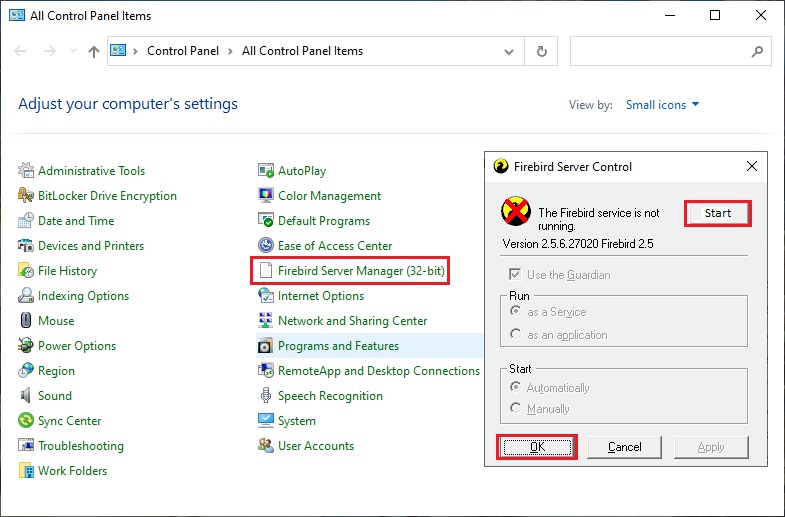
Task: Click the Power Options icon
Action: pyautogui.click(x=26, y=345)
